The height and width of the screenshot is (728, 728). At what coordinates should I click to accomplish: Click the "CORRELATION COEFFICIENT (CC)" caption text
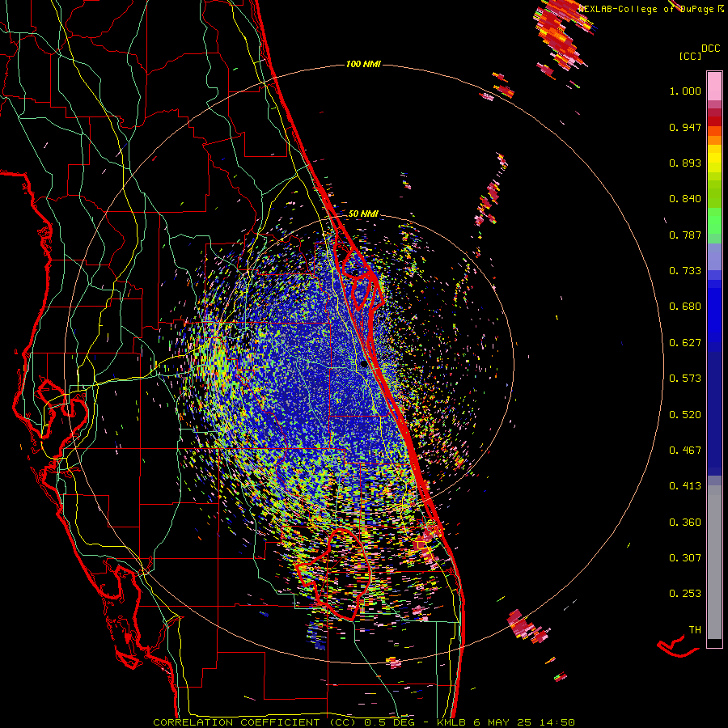pos(255,722)
